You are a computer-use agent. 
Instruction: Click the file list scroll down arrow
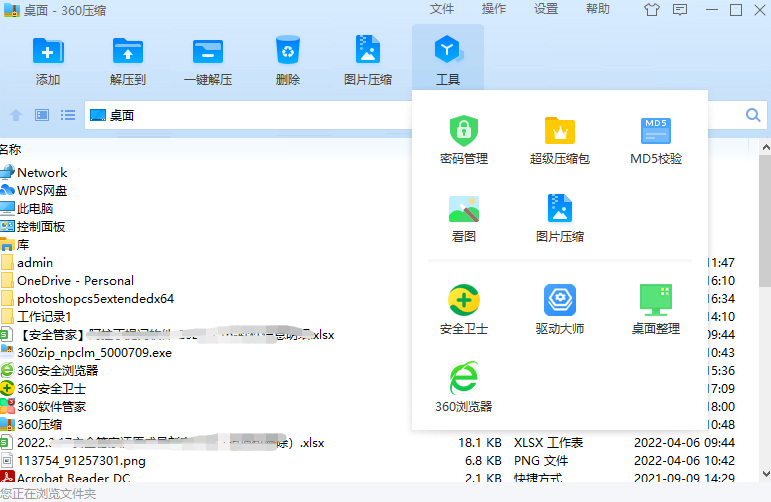[x=766, y=474]
